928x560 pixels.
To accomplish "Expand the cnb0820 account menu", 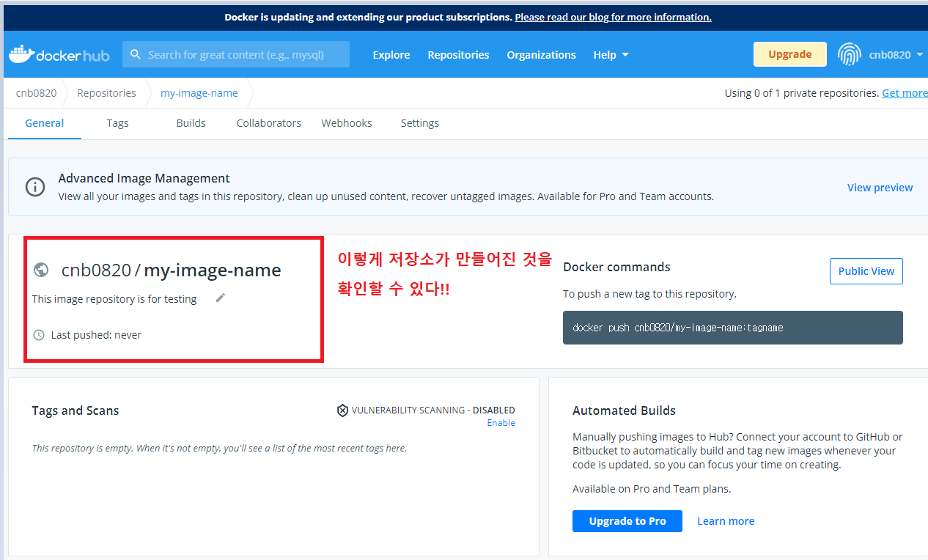I will click(x=896, y=55).
